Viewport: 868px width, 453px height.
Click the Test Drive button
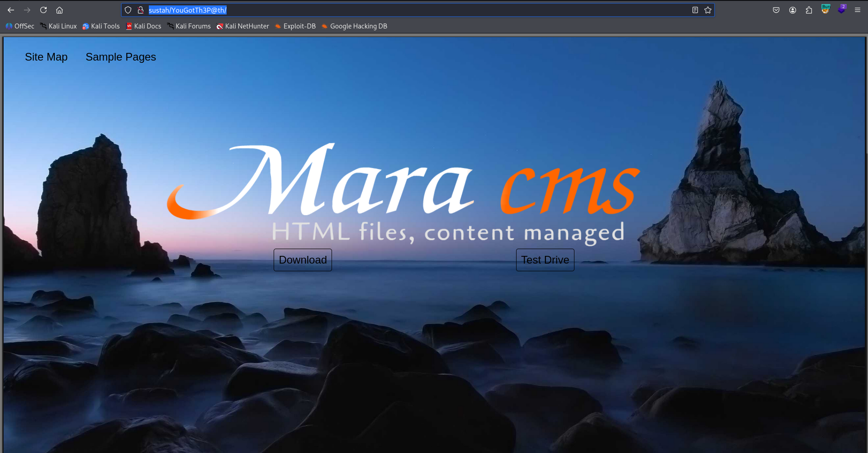(x=545, y=260)
